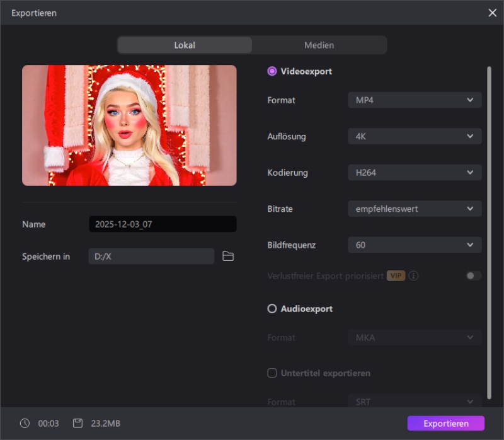Switch to the Lokal tab
This screenshot has width=504, height=440.
pos(184,45)
